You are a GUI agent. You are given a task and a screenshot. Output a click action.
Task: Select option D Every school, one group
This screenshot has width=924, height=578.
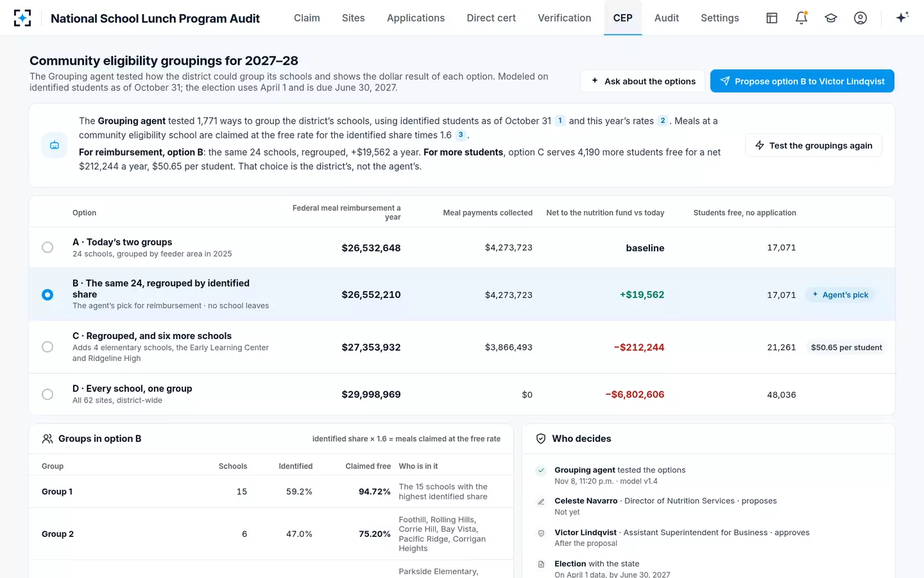(x=47, y=394)
